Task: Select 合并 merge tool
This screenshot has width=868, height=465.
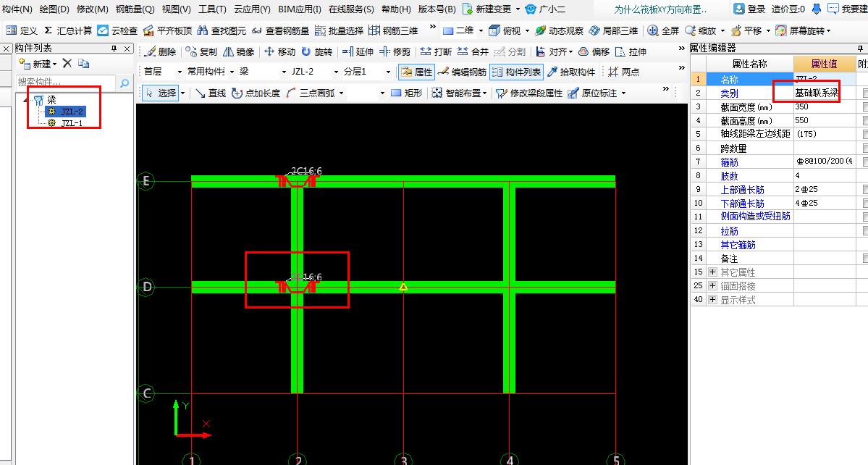Action: coord(473,51)
